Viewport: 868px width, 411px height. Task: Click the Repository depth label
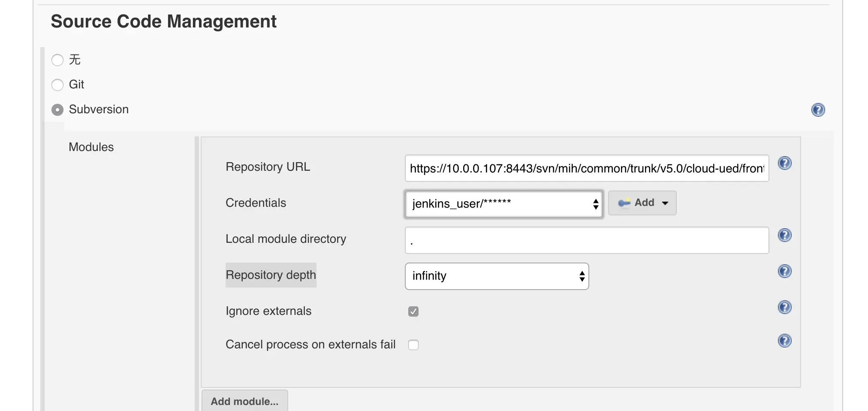[x=271, y=275]
